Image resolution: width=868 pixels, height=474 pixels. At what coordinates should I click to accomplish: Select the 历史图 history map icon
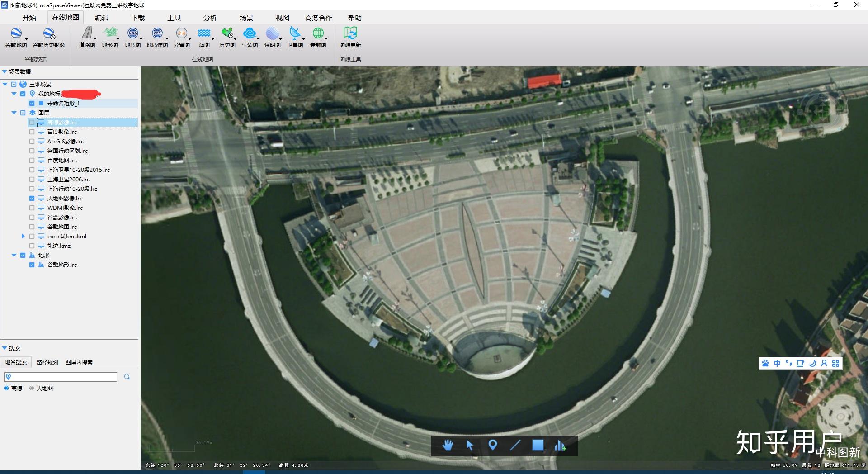pos(227,33)
